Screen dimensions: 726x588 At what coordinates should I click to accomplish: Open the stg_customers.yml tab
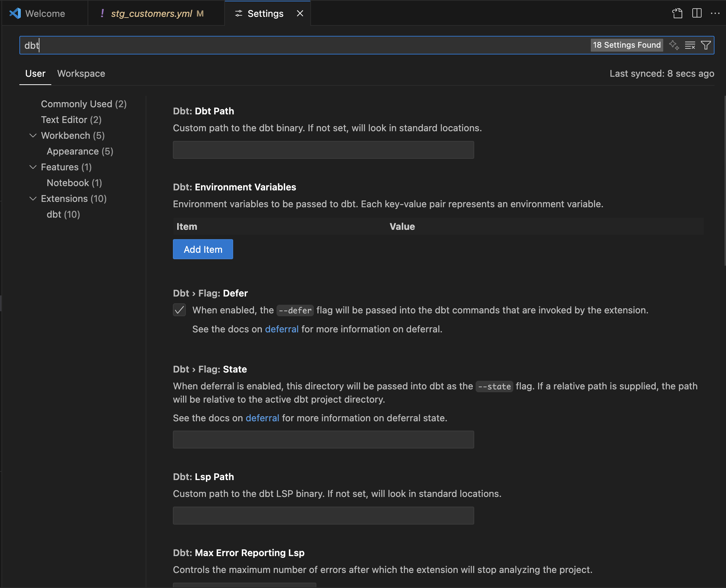pos(151,13)
